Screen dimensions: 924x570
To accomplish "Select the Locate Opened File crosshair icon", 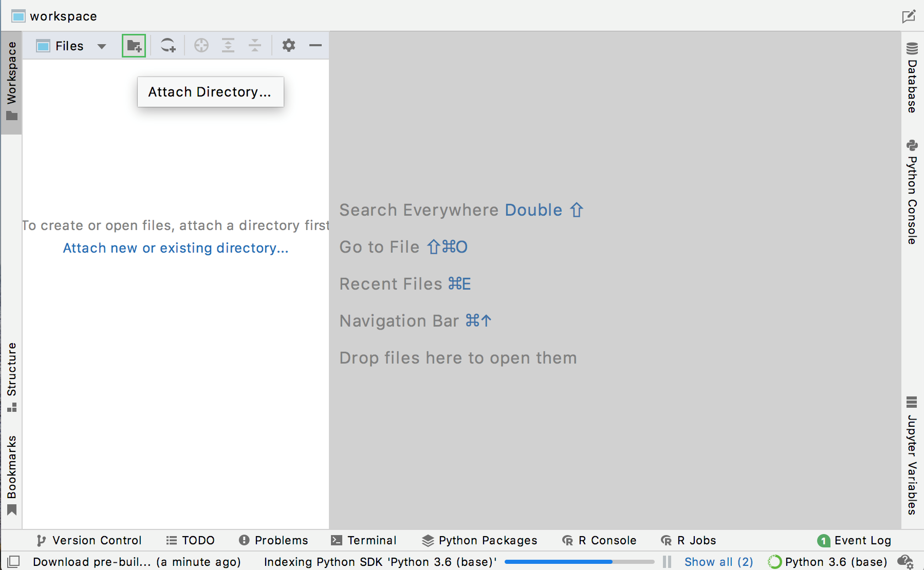I will 201,45.
